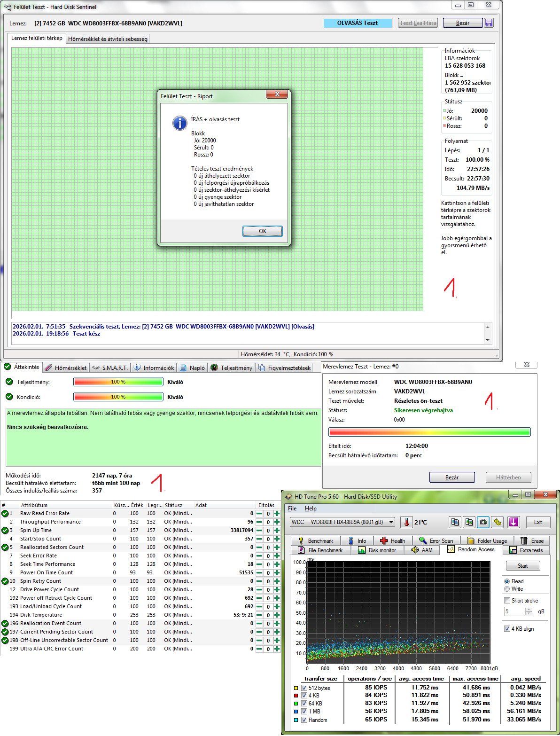This screenshot has height=736, width=560.
Task: Click HD Tune camera save screenshot icon
Action: pos(483,522)
